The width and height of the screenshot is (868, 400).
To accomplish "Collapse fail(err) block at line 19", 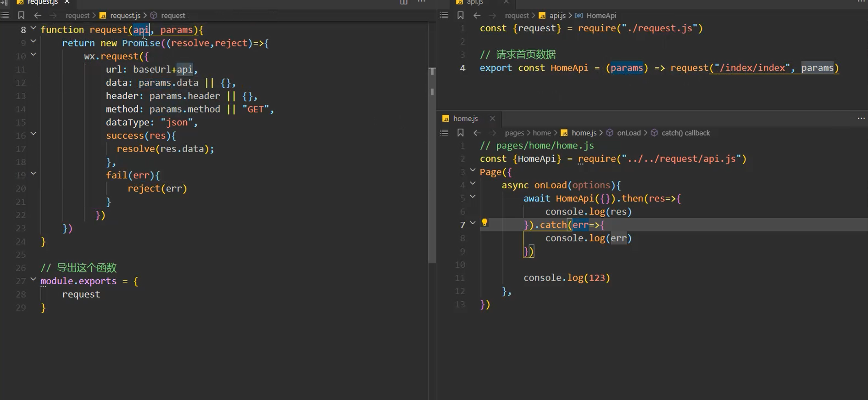I will pos(33,174).
